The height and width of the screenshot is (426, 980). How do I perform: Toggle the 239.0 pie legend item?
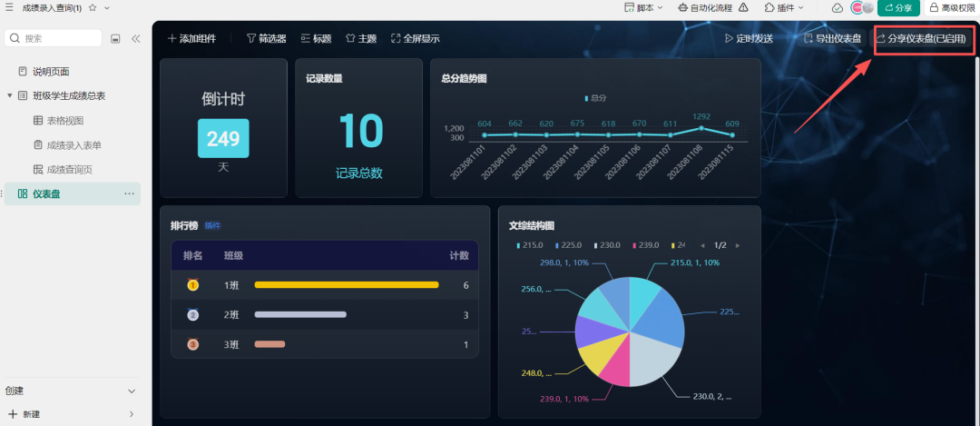point(646,245)
